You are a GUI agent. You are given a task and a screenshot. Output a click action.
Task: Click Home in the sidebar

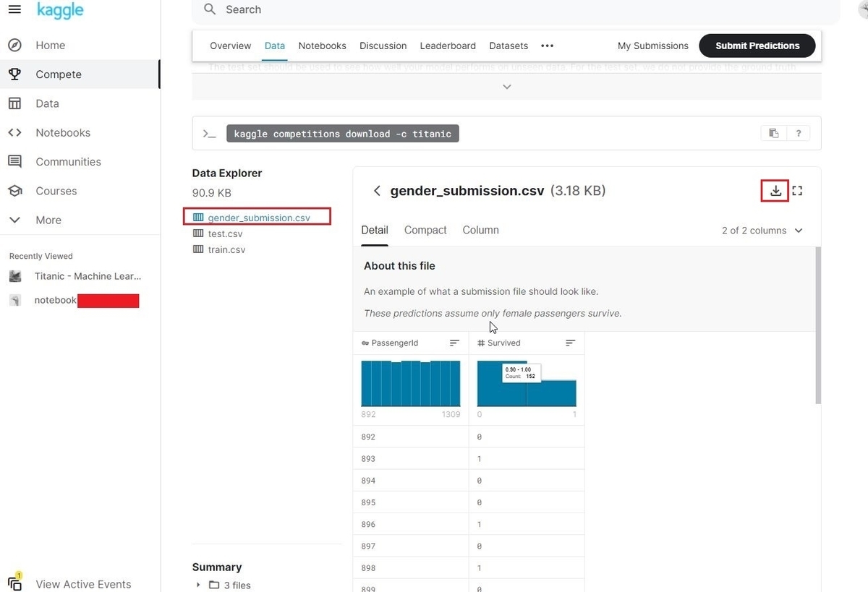[51, 45]
